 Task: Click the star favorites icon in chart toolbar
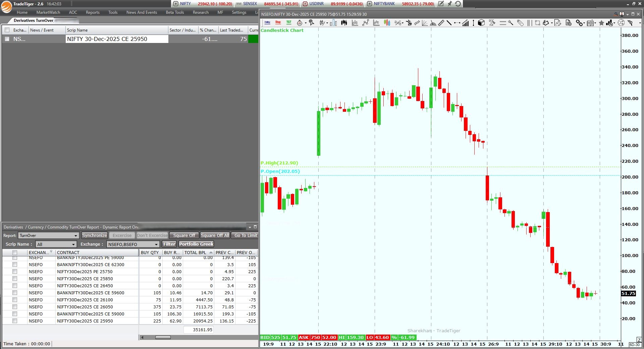pos(601,23)
